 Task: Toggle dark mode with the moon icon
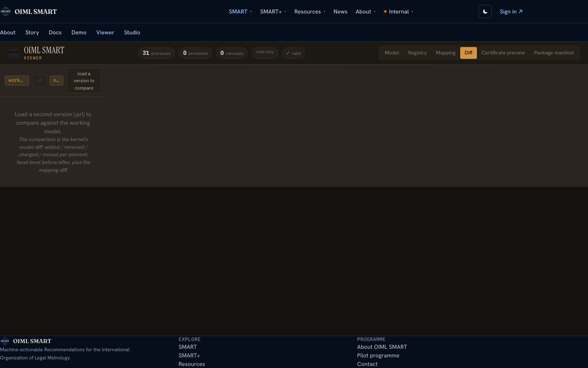click(x=485, y=11)
